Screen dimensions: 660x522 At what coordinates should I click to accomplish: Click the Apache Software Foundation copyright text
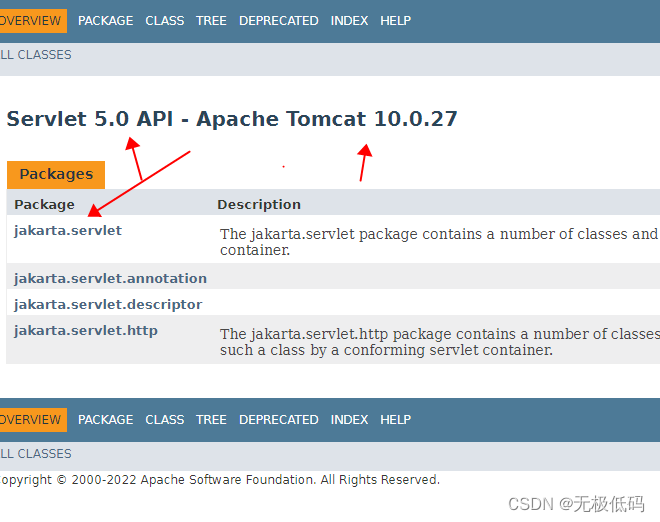tap(220, 480)
